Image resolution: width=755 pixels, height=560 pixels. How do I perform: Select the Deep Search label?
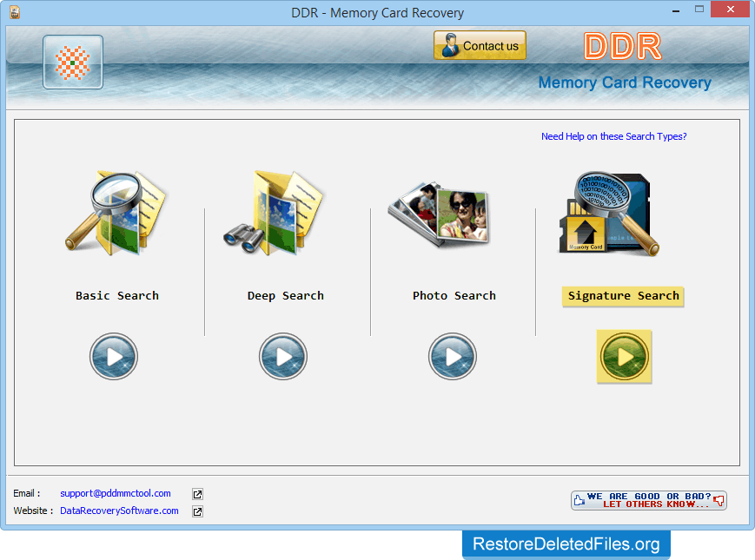coord(286,296)
